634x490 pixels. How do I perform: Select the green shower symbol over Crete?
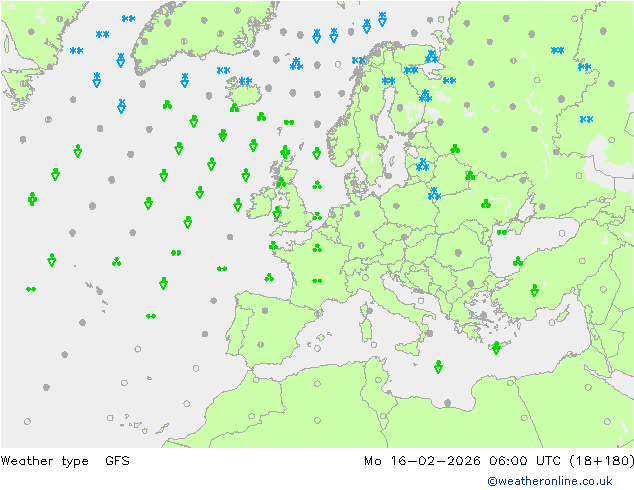coord(497,347)
